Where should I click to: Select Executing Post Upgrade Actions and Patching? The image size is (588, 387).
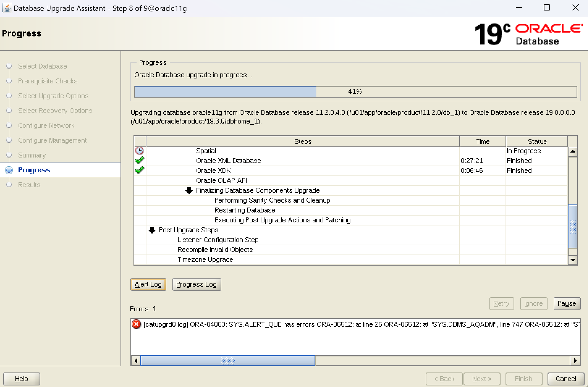(x=351, y=220)
